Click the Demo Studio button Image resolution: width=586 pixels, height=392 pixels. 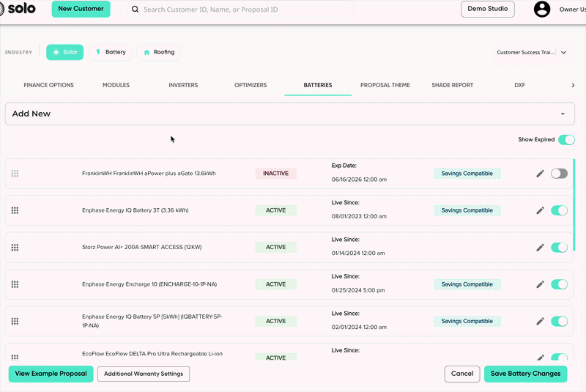pyautogui.click(x=488, y=9)
